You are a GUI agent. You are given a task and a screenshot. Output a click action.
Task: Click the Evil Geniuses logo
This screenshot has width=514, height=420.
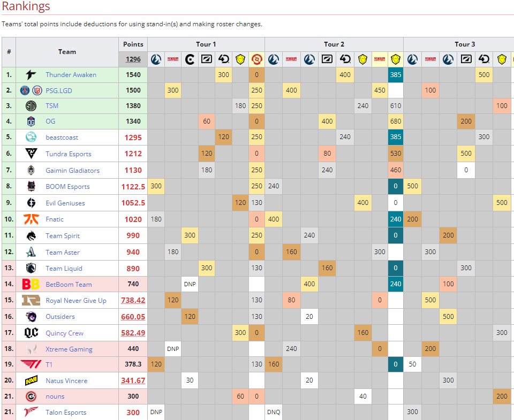tap(31, 203)
